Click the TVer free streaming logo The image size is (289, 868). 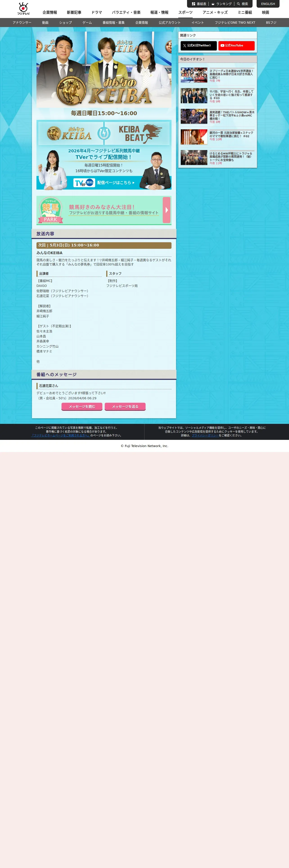coord(84,183)
